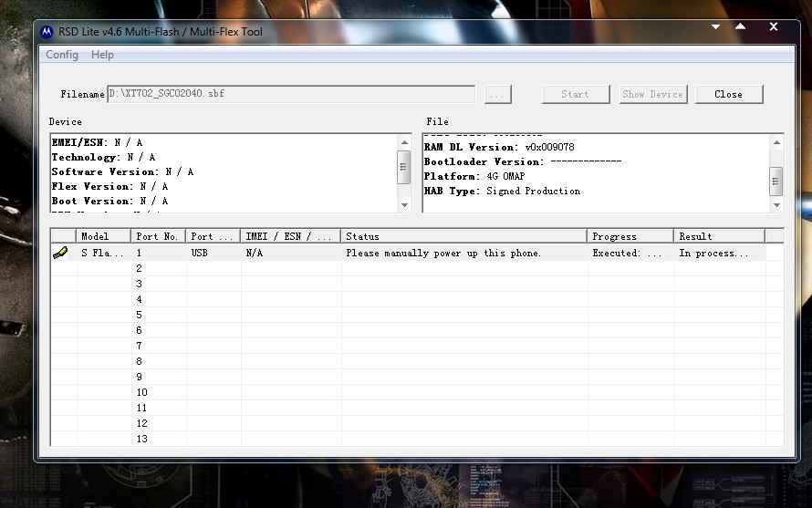Click the 'HAB Type: Signed Production' line
This screenshot has width=812, height=508.
502,191
